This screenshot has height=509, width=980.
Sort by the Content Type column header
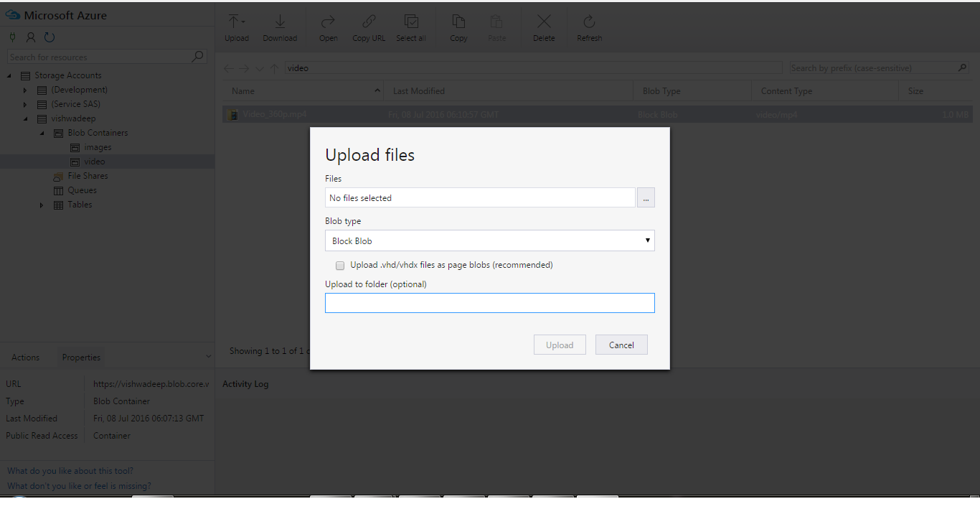click(825, 91)
